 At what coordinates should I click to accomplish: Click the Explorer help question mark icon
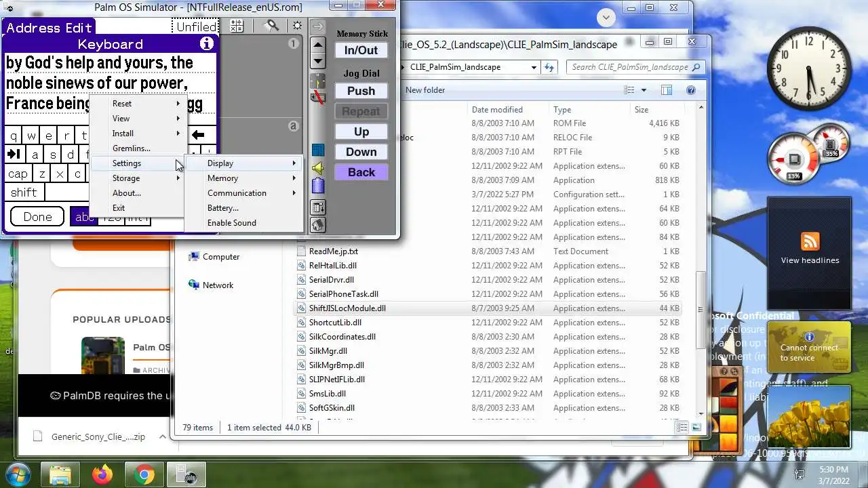coord(691,90)
